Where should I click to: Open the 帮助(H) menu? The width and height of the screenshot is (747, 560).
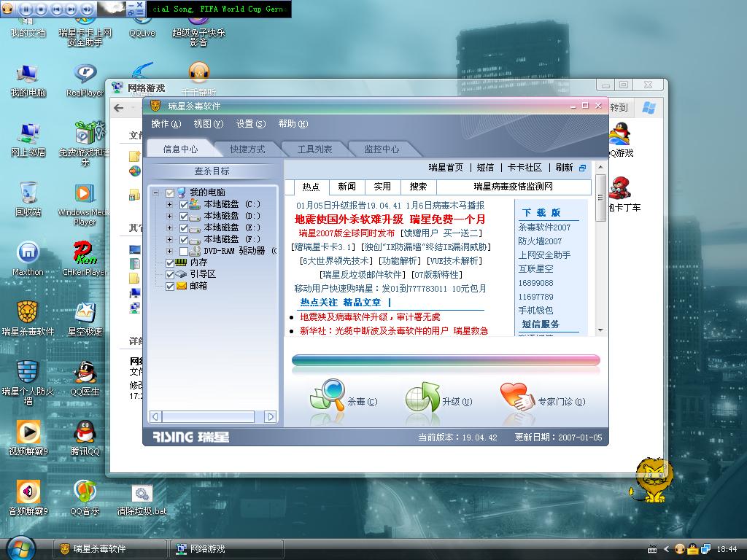[293, 124]
